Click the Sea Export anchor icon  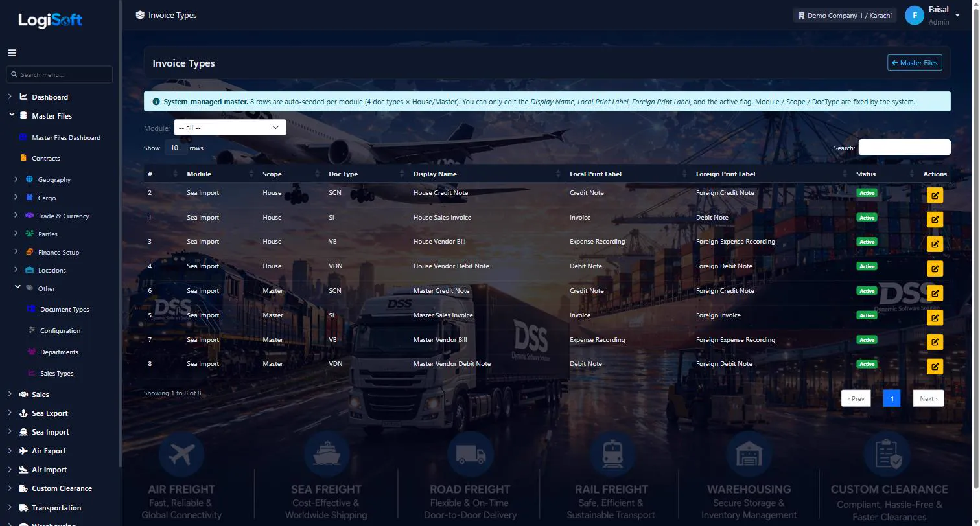[x=23, y=413]
